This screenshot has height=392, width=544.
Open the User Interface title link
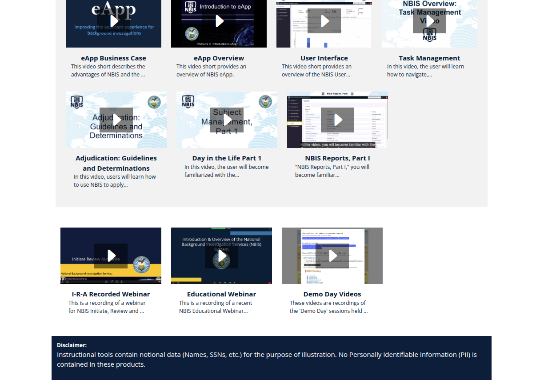point(324,58)
